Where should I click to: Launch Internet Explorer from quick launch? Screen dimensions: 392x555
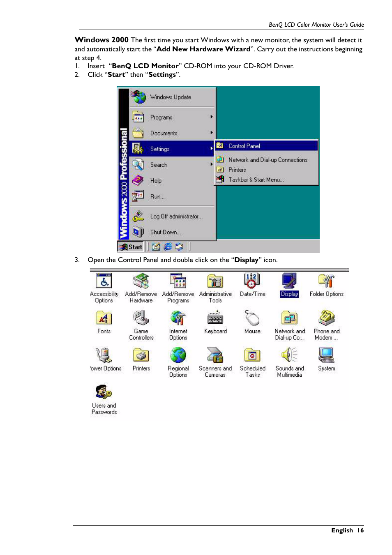coord(168,246)
